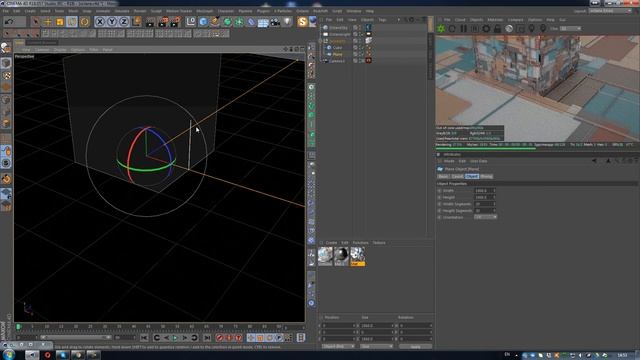Open the Octane Live Viewer Materials menu
This screenshot has height=360, width=640.
click(x=495, y=20)
